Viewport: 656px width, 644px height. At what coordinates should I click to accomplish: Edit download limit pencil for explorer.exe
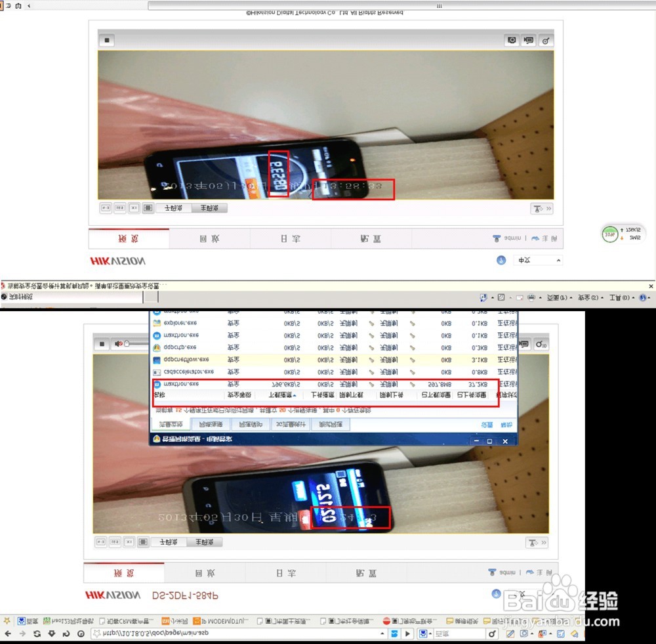point(371,323)
